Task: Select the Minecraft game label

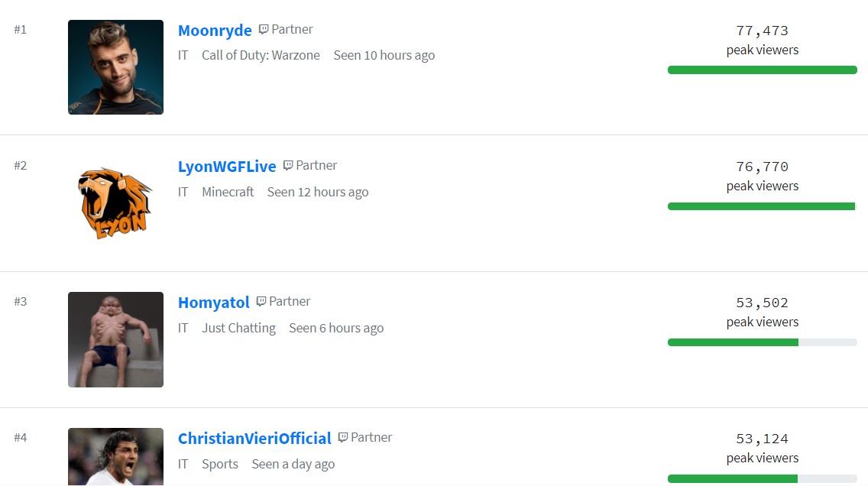Action: tap(228, 192)
